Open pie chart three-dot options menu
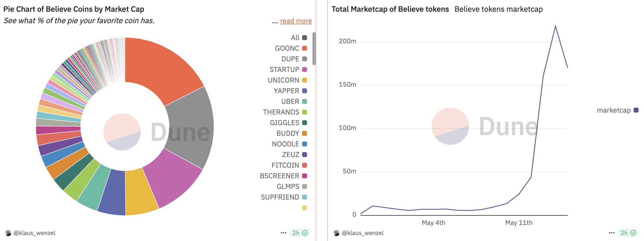This screenshot has height=241, width=644. (284, 233)
